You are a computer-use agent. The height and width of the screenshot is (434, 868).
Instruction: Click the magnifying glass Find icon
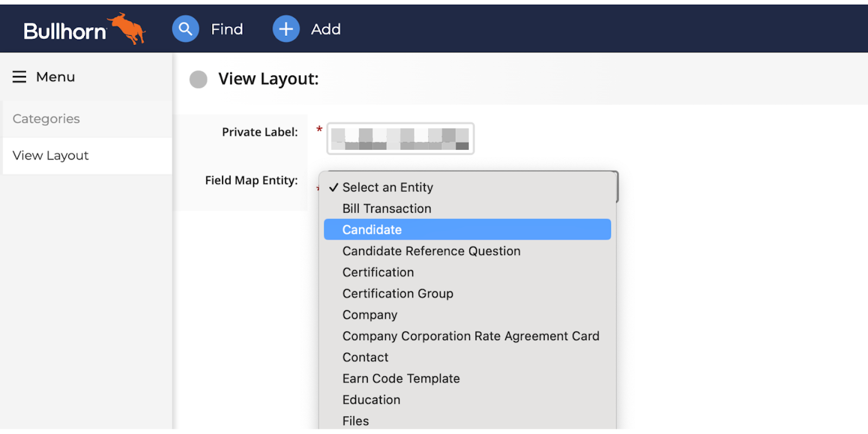point(186,29)
